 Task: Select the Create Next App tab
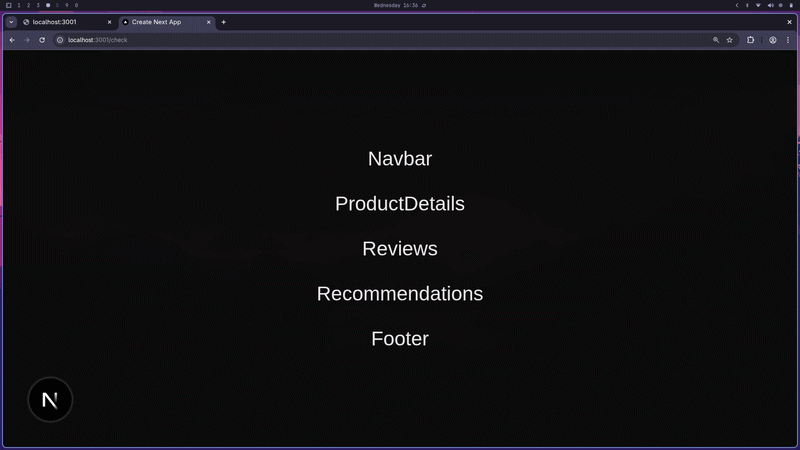[160, 22]
